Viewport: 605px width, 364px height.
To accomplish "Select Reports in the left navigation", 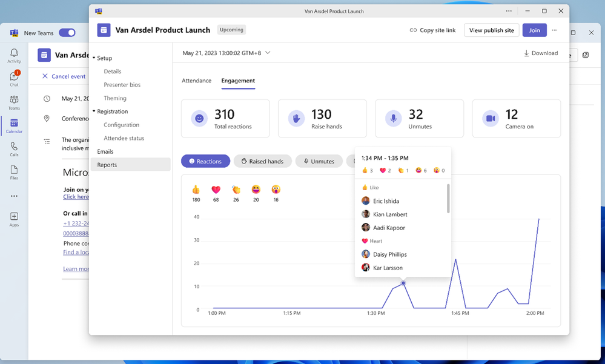I will [x=131, y=165].
